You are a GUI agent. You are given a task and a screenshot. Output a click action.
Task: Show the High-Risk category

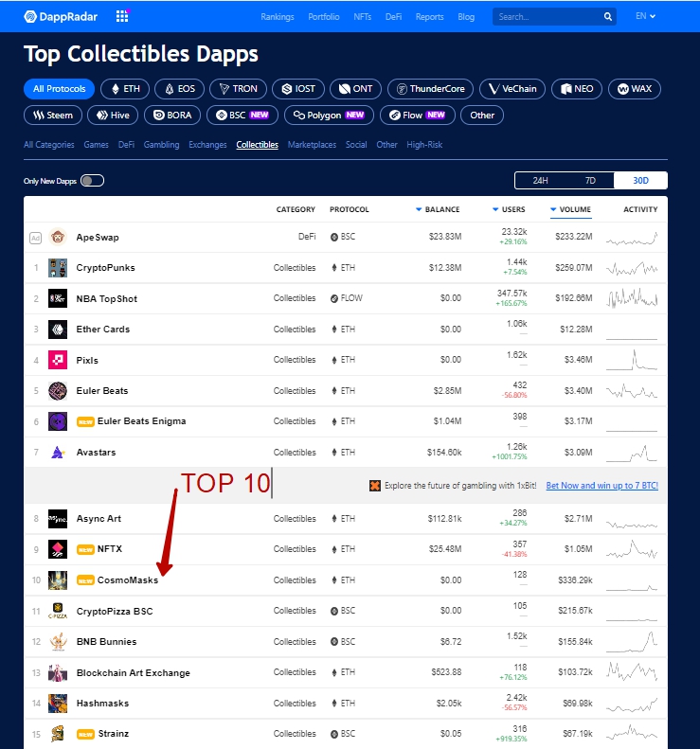(424, 145)
